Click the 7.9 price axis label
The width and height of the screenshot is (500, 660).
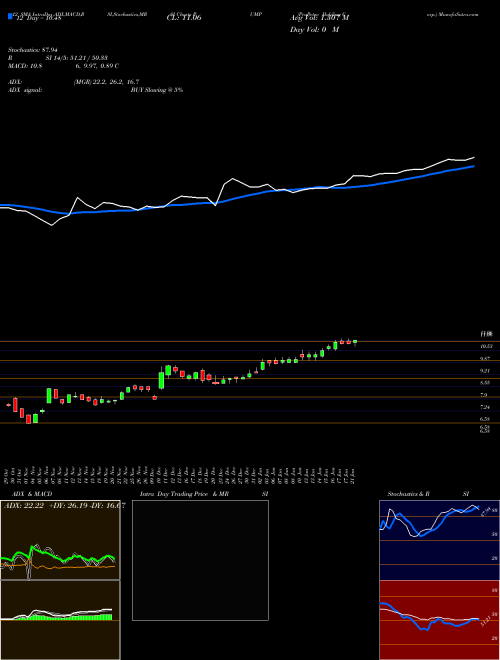coord(484,395)
